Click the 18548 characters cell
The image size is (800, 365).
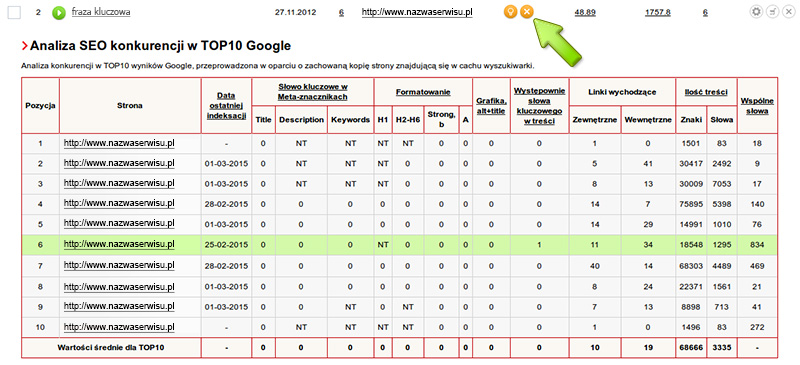pyautogui.click(x=691, y=245)
